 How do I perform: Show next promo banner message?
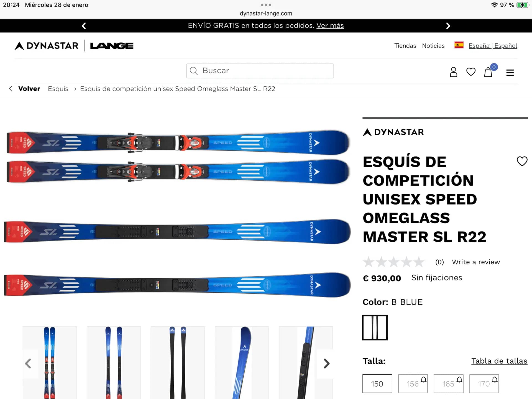448,26
